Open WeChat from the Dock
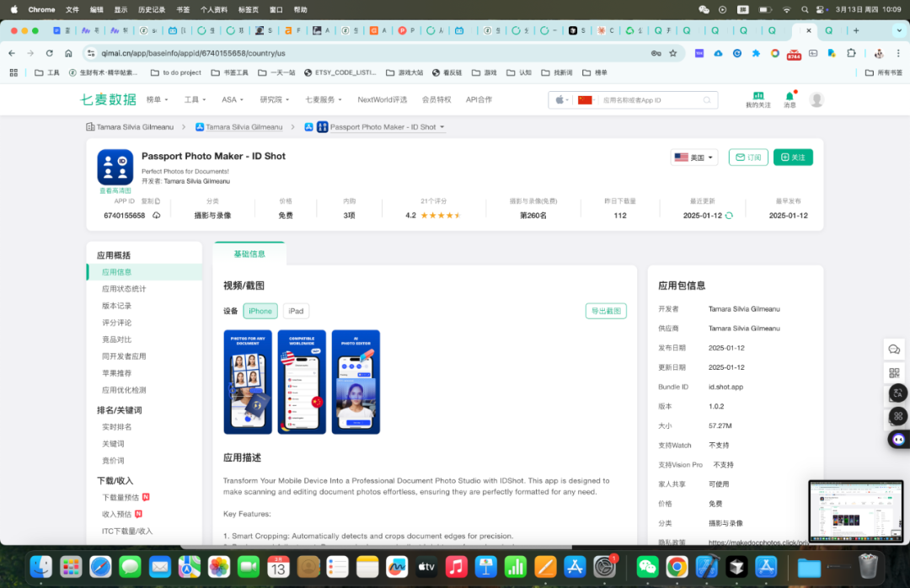 tap(647, 567)
